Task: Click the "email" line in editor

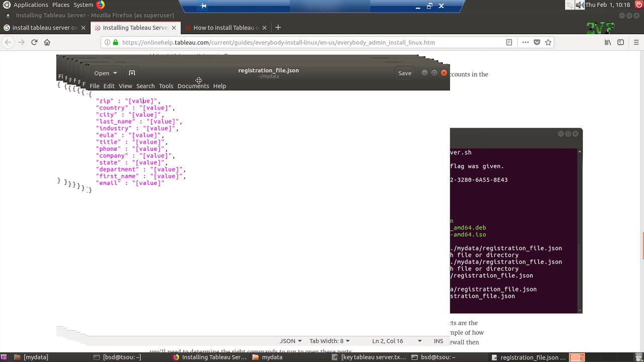Action: point(130,183)
